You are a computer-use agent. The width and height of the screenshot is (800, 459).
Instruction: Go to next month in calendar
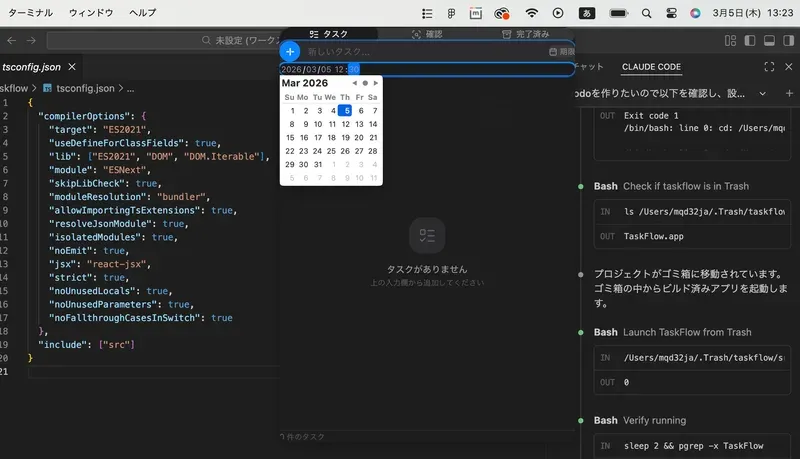[x=376, y=83]
